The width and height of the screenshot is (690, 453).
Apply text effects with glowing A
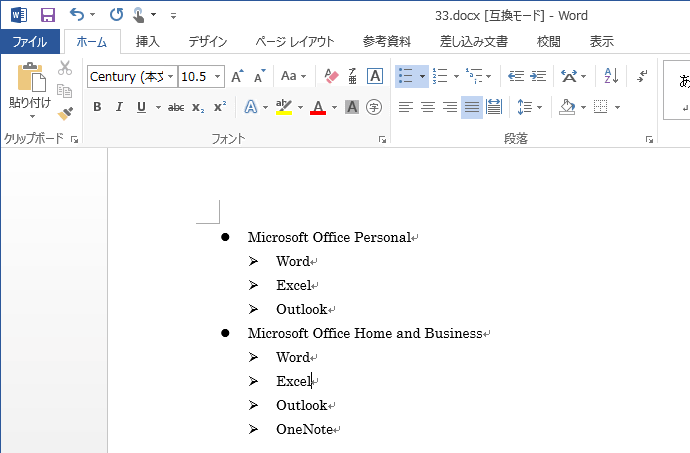251,107
